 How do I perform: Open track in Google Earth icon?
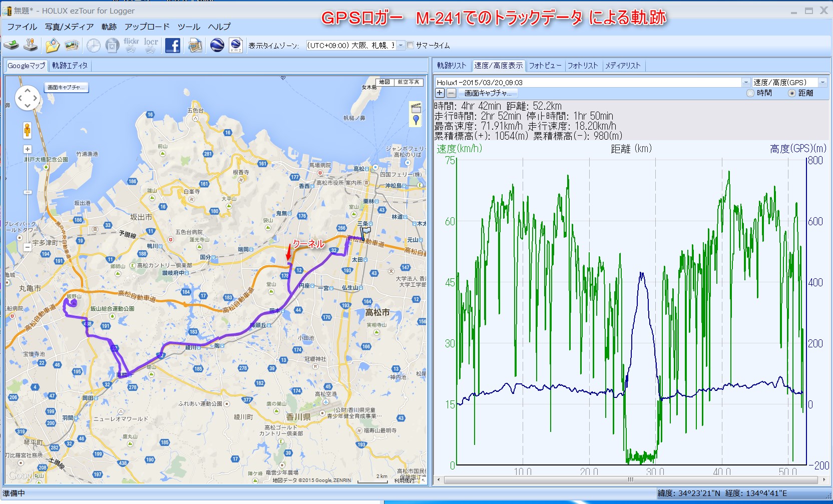coord(217,45)
